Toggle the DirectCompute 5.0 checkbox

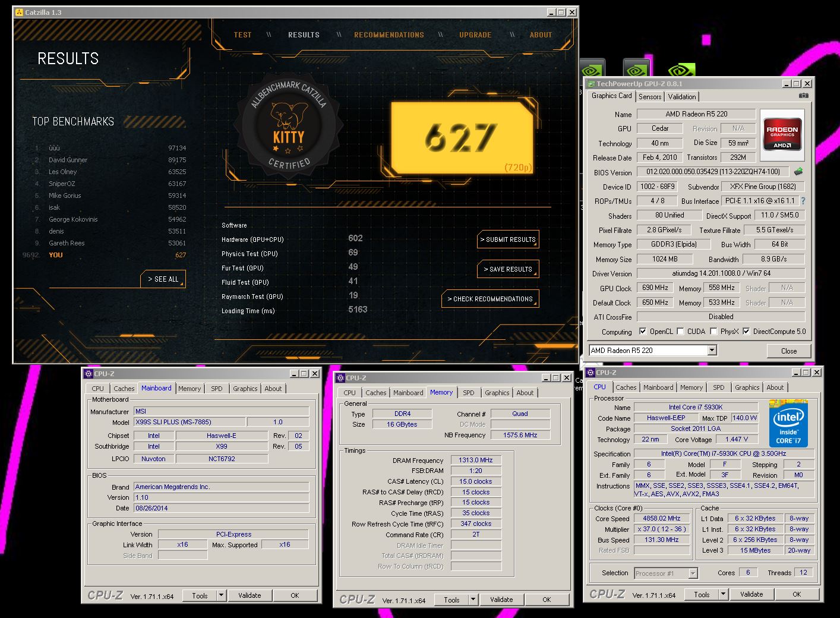click(746, 332)
